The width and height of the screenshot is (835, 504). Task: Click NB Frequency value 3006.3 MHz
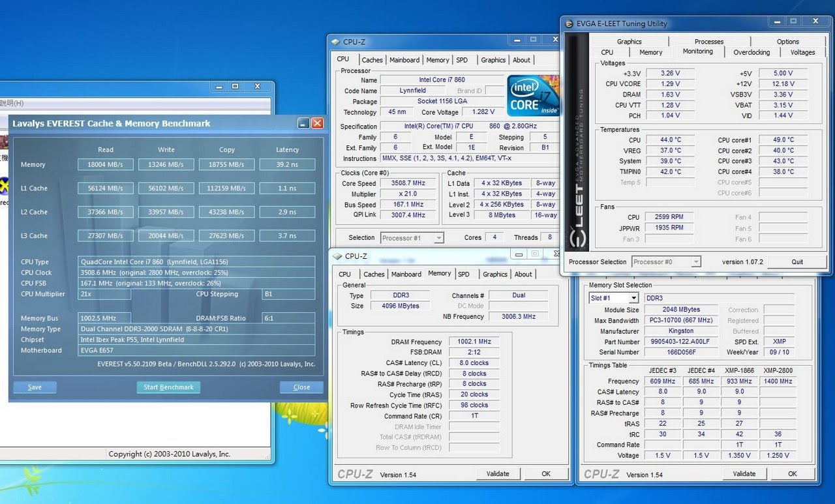[x=519, y=316]
